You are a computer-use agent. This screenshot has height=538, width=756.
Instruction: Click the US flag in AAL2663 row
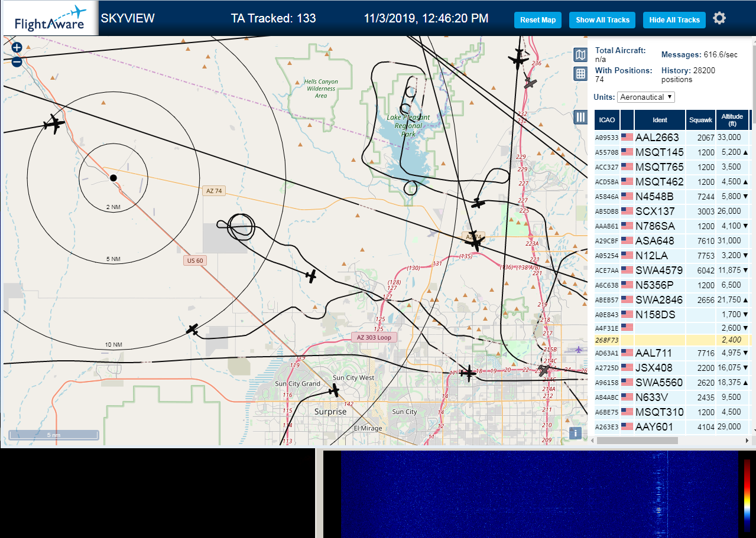coord(627,137)
